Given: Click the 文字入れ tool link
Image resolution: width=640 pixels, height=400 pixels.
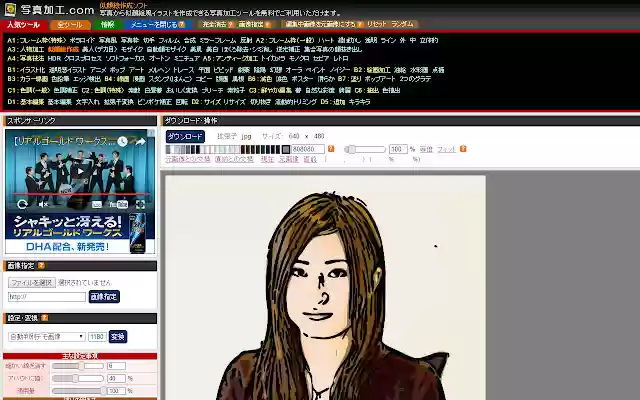Looking at the screenshot, I should tap(87, 102).
